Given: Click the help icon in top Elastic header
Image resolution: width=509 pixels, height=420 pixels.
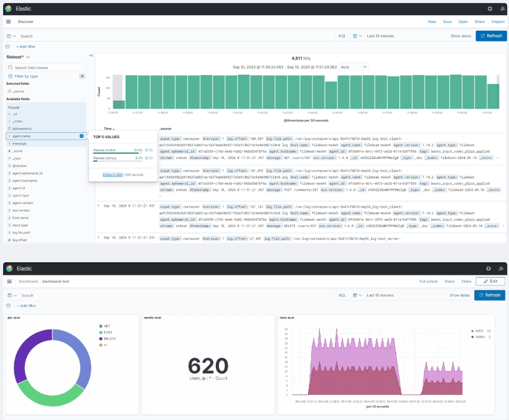Looking at the screenshot, I should [490, 9].
